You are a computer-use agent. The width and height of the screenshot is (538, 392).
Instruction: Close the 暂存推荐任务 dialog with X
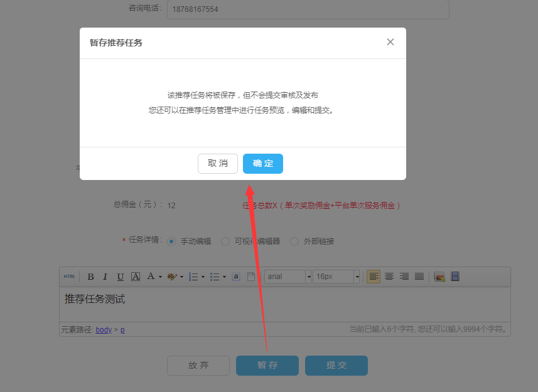pos(390,42)
